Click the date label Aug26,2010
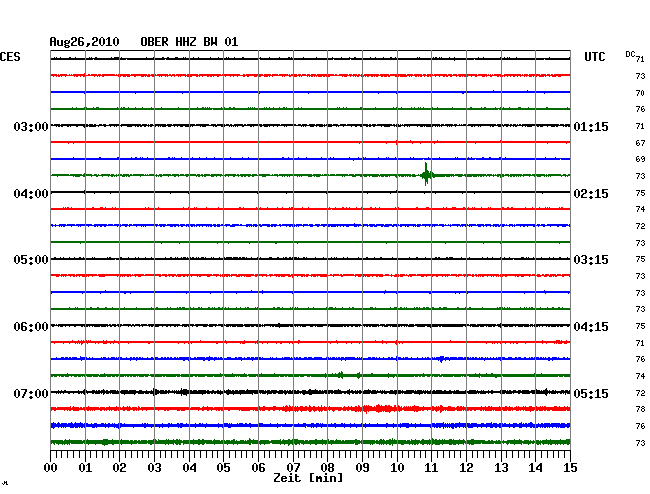This screenshot has height=494, width=650. [x=84, y=42]
